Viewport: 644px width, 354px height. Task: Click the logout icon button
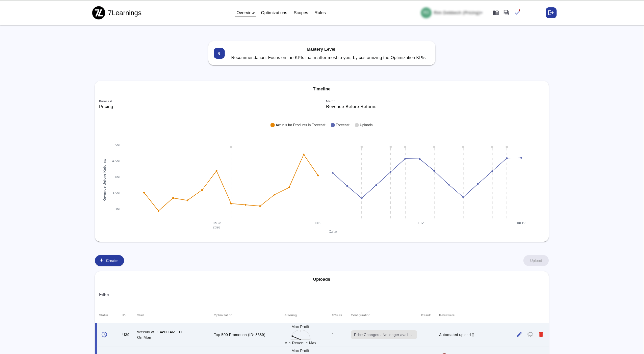[551, 13]
